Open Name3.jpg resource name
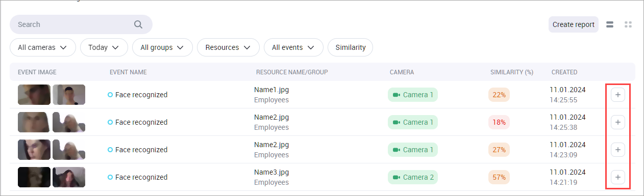Viewport: 644px width, 196px height. 271,172
